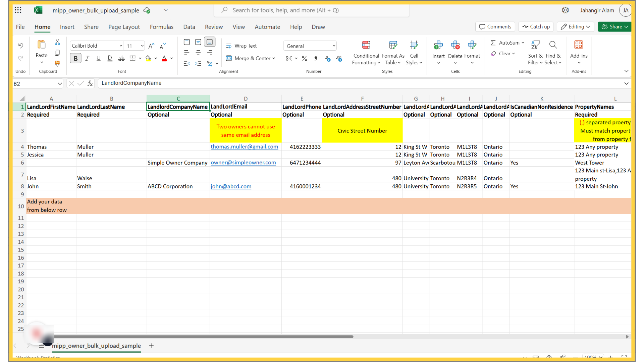Screen dimensions: 644x362
Task: Click the search box for tools
Action: (x=312, y=10)
